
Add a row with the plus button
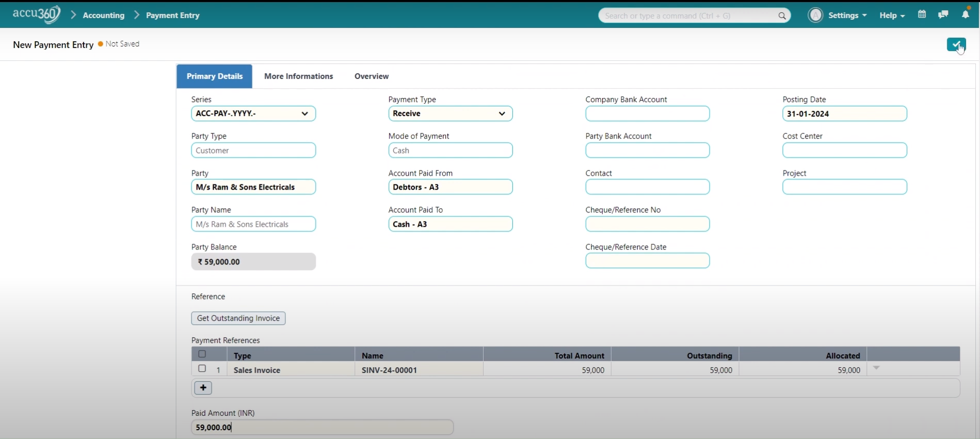click(203, 388)
